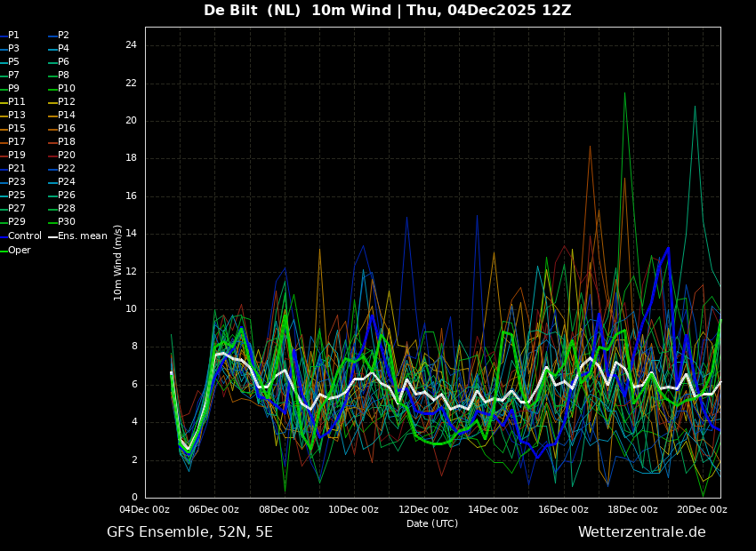The width and height of the screenshot is (756, 551).
Task: Select the Control legend entry
Action: click(24, 236)
